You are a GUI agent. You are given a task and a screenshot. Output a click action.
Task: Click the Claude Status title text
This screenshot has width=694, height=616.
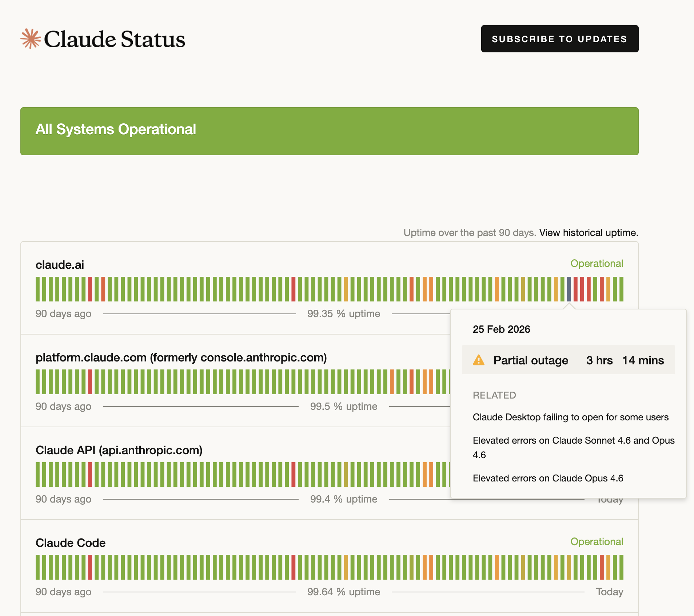pos(114,39)
